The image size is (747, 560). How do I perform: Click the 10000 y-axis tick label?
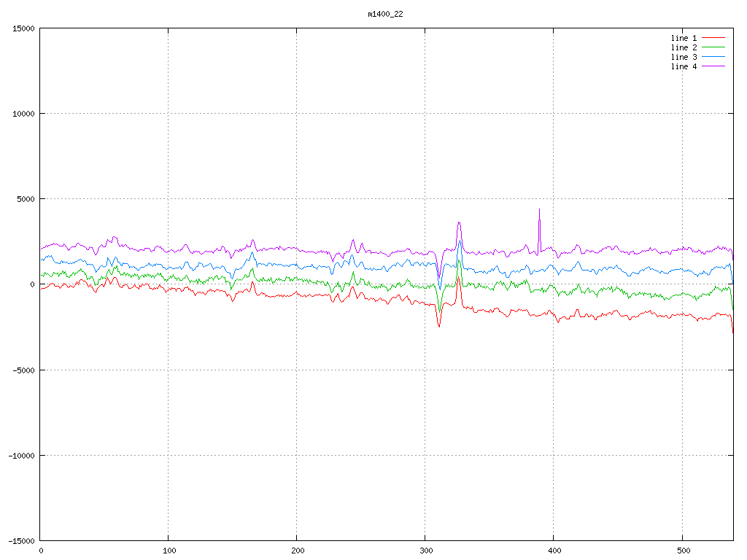click(23, 114)
